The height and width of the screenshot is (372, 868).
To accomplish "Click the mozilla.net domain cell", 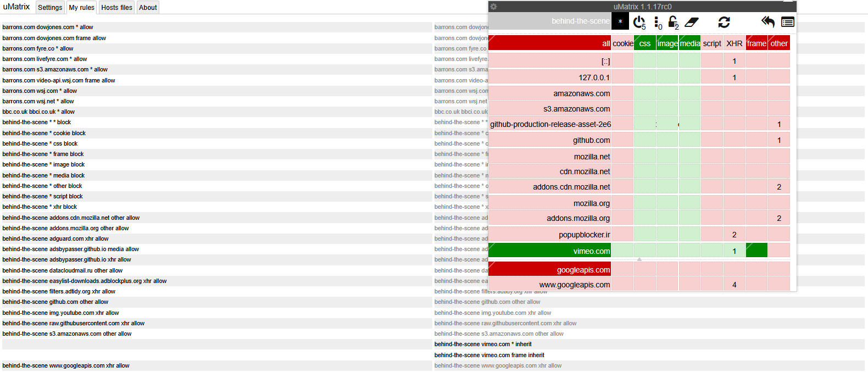I will (x=550, y=157).
